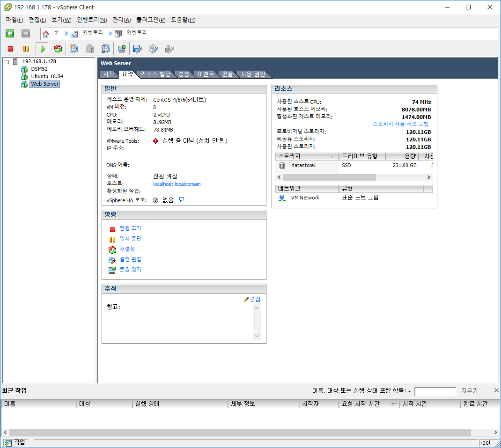The image size is (501, 448).
Task: Take a snapshot using the toolbar icon
Action: [74, 49]
